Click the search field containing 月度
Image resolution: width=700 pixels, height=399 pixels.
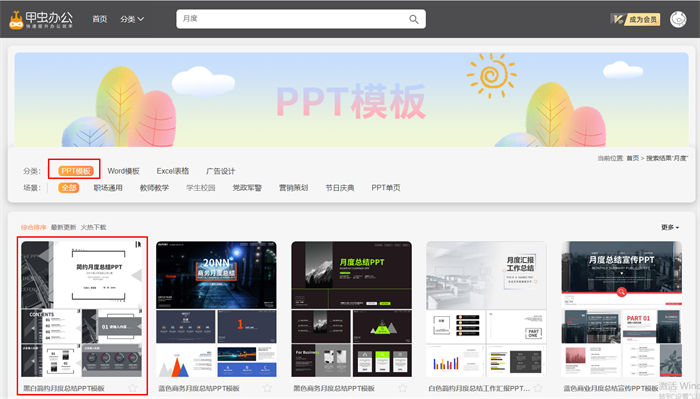pyautogui.click(x=301, y=19)
